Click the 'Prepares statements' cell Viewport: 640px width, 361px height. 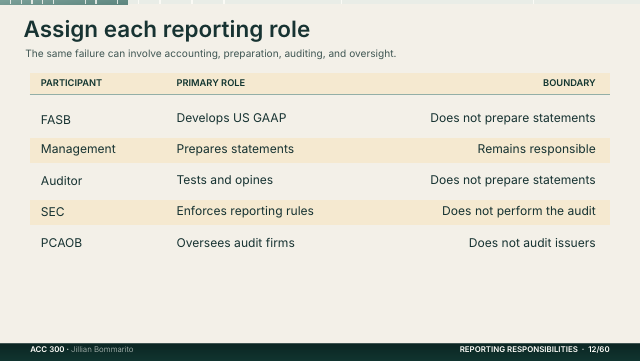(235, 149)
